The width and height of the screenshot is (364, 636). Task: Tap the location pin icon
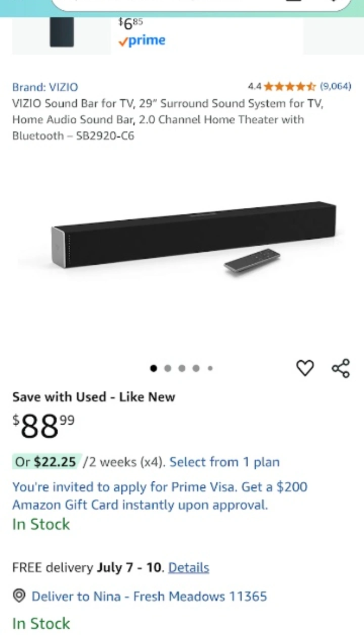[19, 596]
